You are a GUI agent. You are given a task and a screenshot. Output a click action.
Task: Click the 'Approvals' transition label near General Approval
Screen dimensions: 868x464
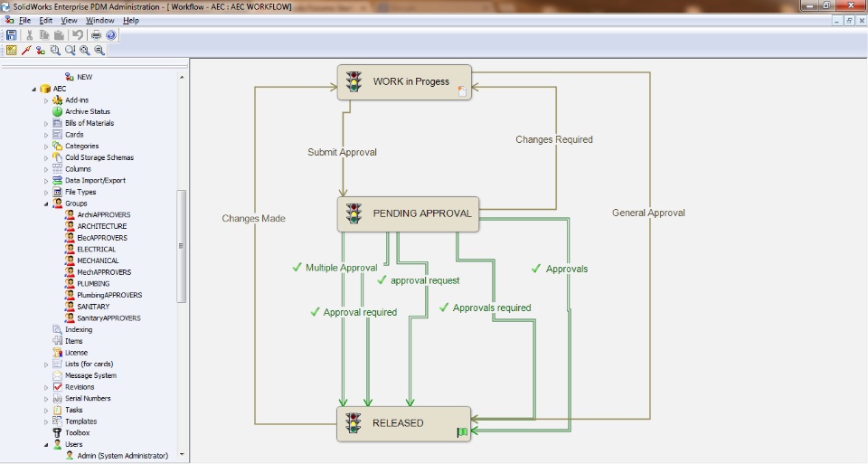[567, 270]
